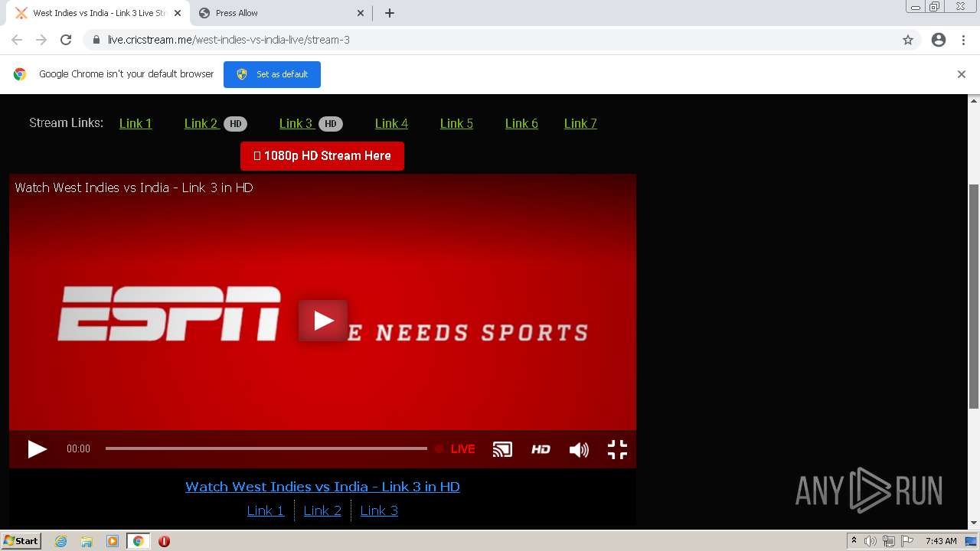Open the Link 4 stream
This screenshot has height=551, width=980.
coord(391,123)
